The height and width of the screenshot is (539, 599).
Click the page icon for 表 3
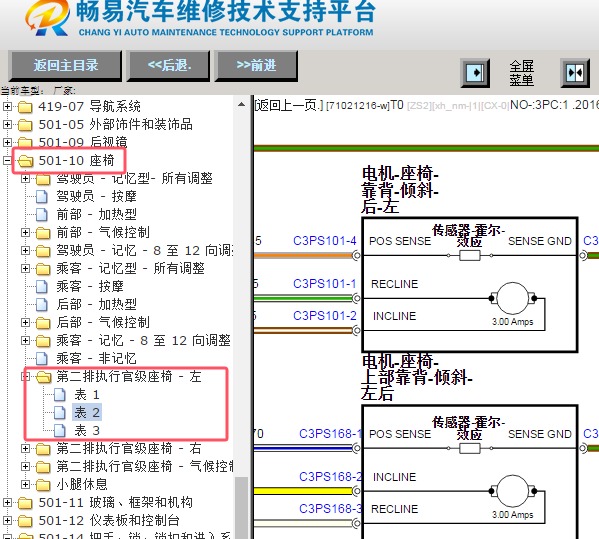[60, 431]
